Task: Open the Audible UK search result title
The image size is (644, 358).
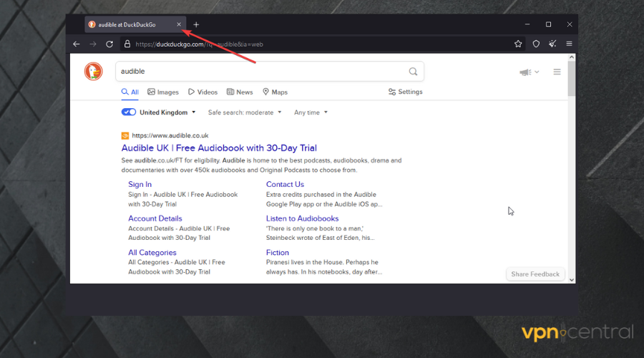Action: pyautogui.click(x=219, y=148)
